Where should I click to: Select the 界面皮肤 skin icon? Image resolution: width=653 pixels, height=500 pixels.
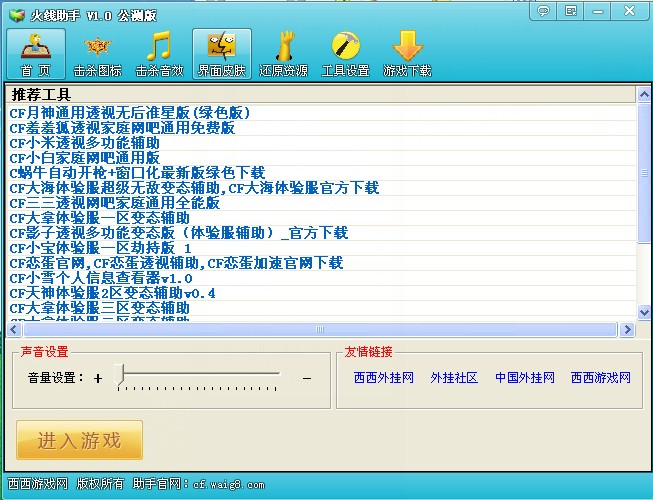coord(221,54)
